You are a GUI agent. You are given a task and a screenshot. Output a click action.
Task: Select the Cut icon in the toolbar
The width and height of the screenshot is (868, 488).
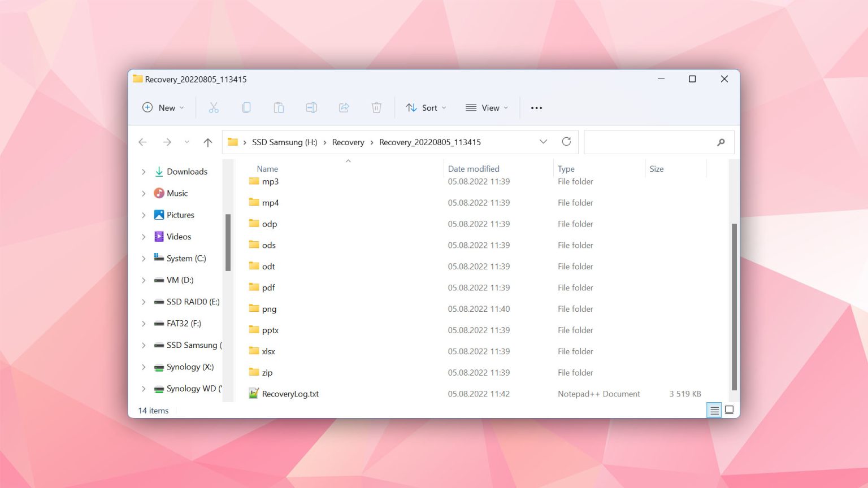pos(214,107)
